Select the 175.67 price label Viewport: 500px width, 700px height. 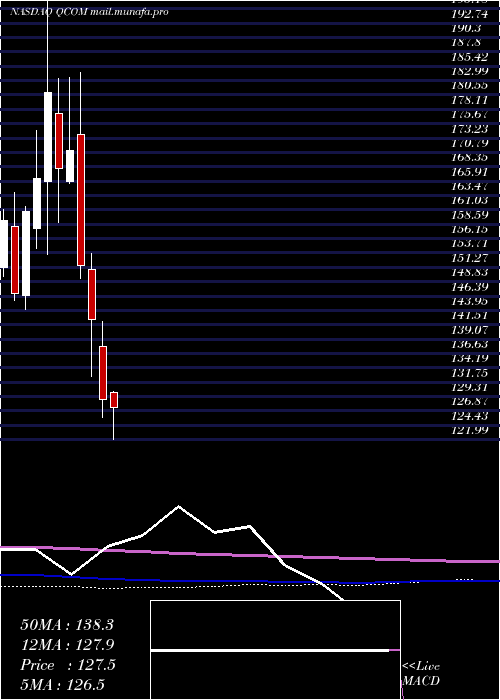click(470, 115)
